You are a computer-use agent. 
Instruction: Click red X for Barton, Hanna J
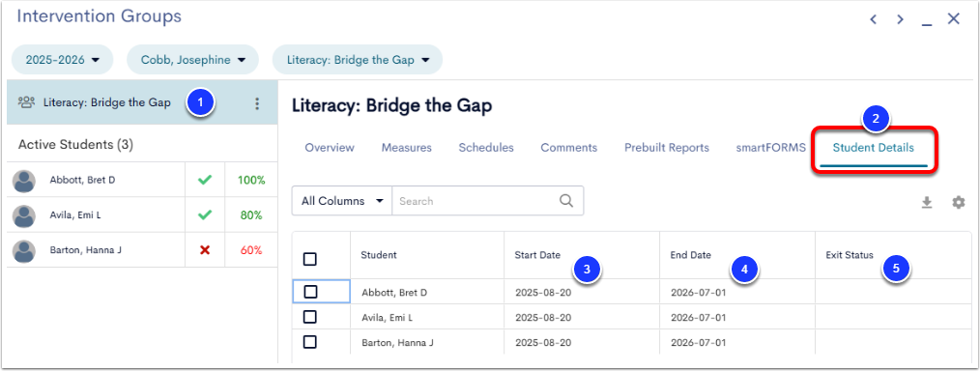[204, 250]
